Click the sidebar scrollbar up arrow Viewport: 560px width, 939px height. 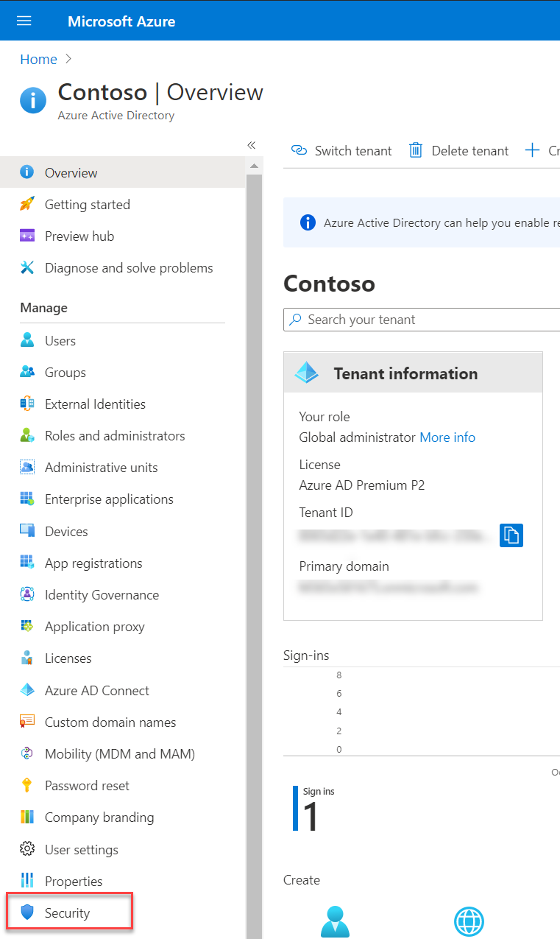(254, 166)
